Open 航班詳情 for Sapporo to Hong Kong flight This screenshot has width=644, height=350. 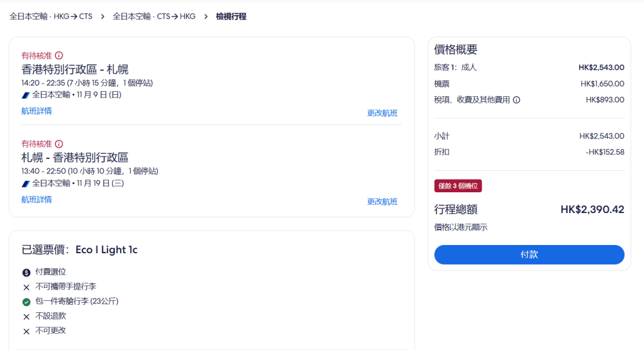[36, 200]
